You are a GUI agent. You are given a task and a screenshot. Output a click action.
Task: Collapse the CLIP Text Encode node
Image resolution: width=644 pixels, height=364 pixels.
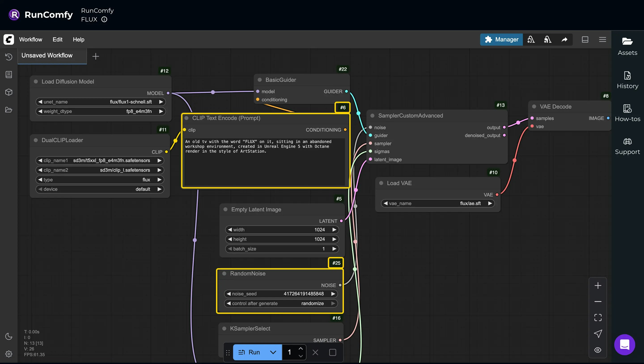coord(186,118)
